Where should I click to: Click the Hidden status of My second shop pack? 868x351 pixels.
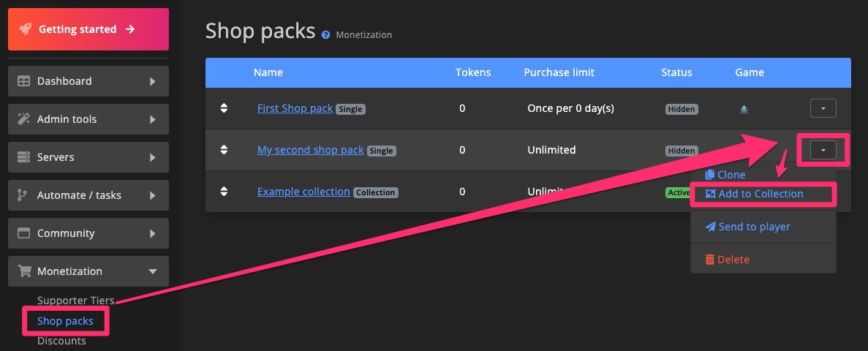(682, 151)
